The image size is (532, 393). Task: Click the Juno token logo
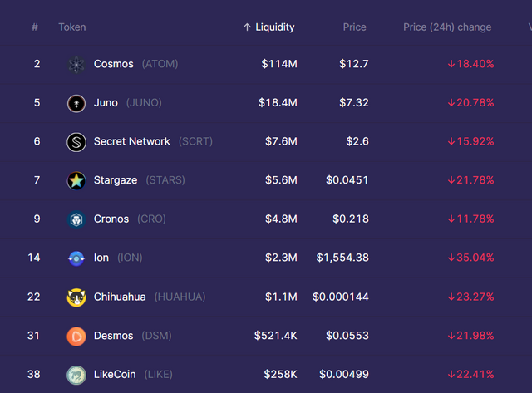(76, 103)
